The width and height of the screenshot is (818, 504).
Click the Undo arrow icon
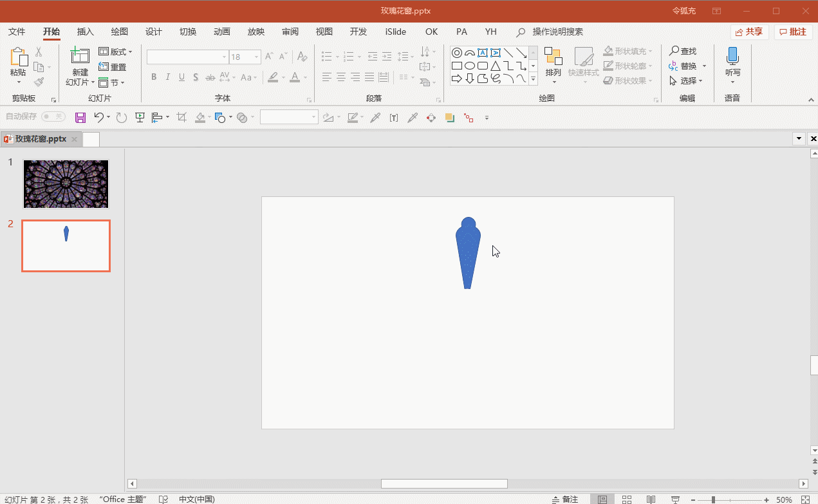click(98, 117)
